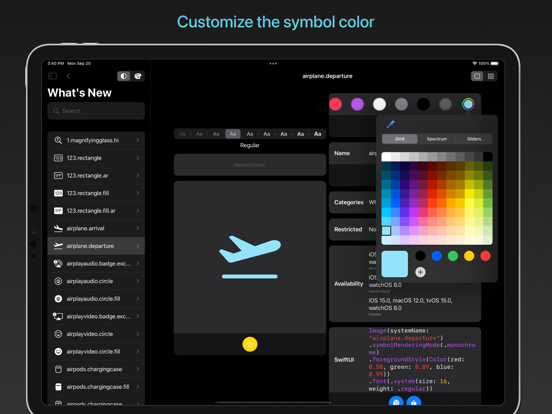
Task: Tap the yellow favorite star button
Action: pyautogui.click(x=250, y=344)
